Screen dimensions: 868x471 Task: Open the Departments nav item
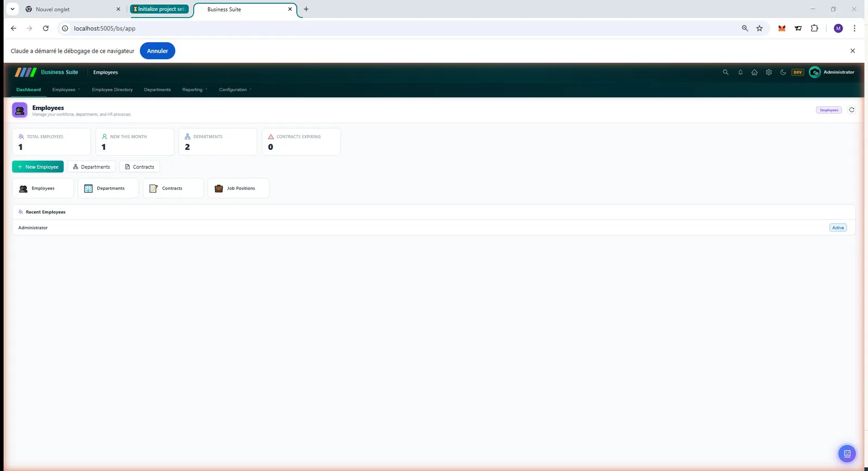[x=157, y=90]
